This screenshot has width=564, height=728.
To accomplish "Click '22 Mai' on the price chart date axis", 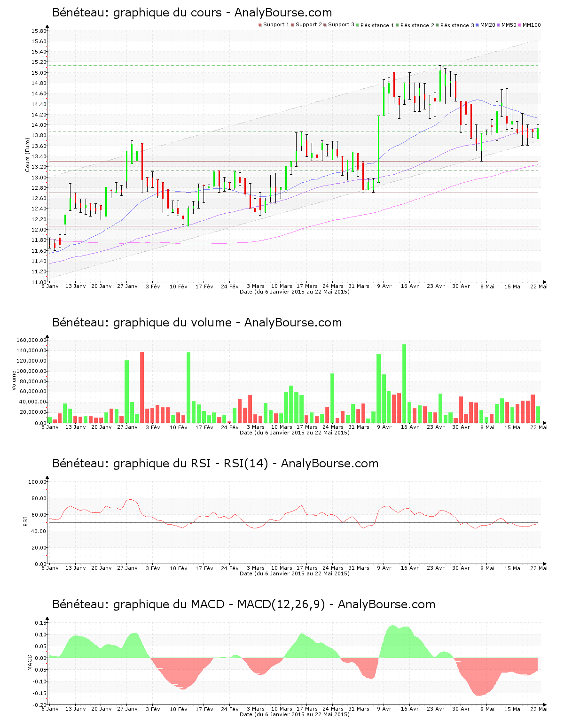I will pos(539,286).
